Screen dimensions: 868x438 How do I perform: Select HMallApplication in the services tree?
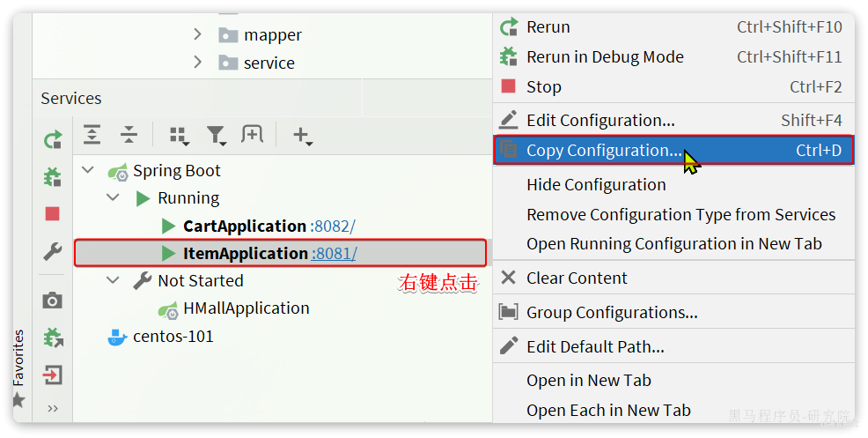click(246, 308)
